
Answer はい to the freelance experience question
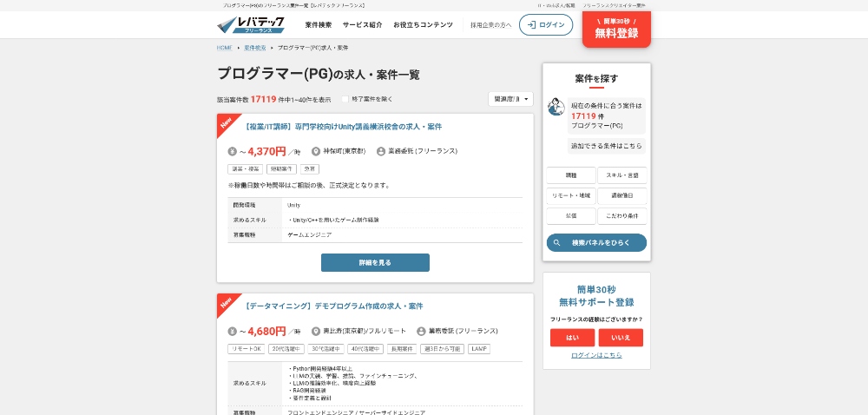tap(572, 338)
